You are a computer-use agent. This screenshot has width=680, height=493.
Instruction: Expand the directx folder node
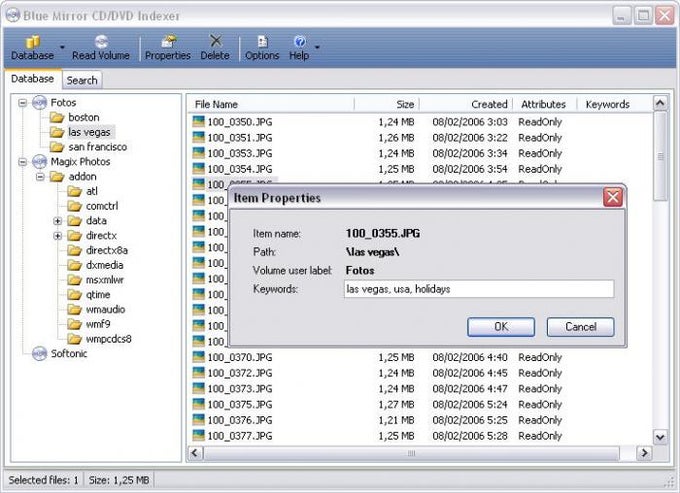tap(57, 236)
